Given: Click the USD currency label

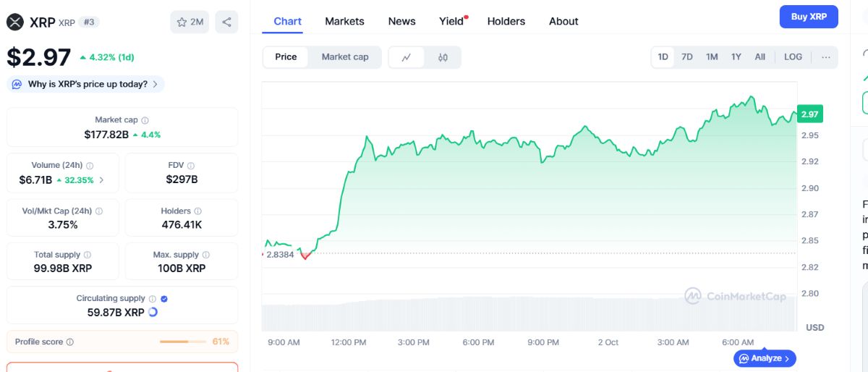Looking at the screenshot, I should (x=815, y=328).
